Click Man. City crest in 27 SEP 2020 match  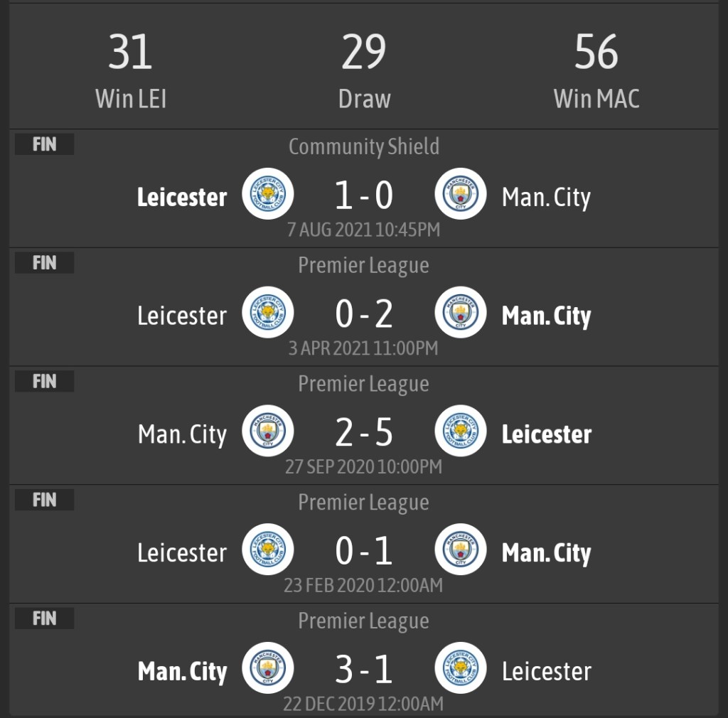pyautogui.click(x=267, y=431)
